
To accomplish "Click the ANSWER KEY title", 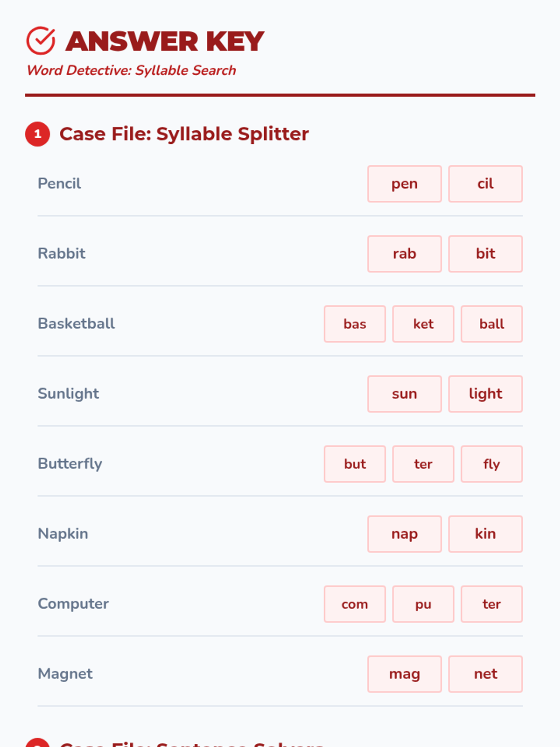I will (x=165, y=41).
